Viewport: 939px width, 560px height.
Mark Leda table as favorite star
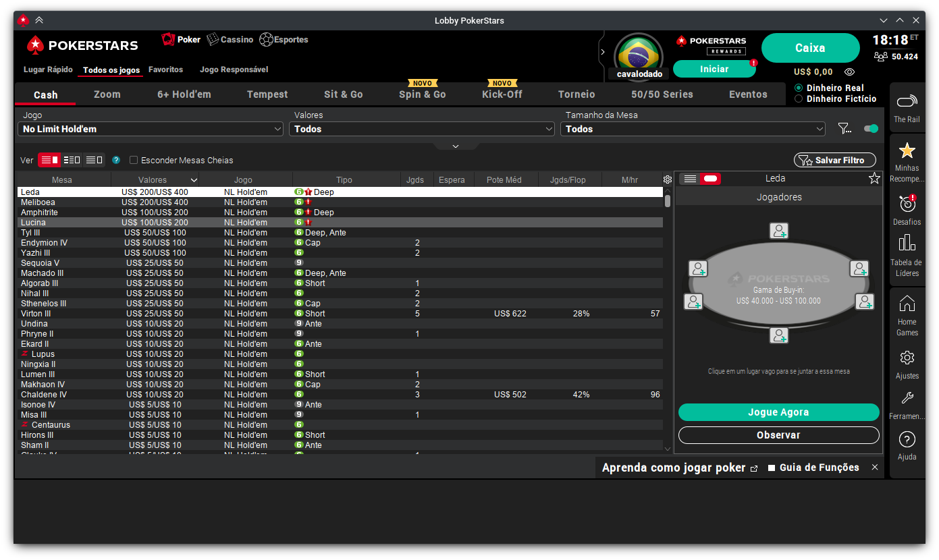(874, 178)
